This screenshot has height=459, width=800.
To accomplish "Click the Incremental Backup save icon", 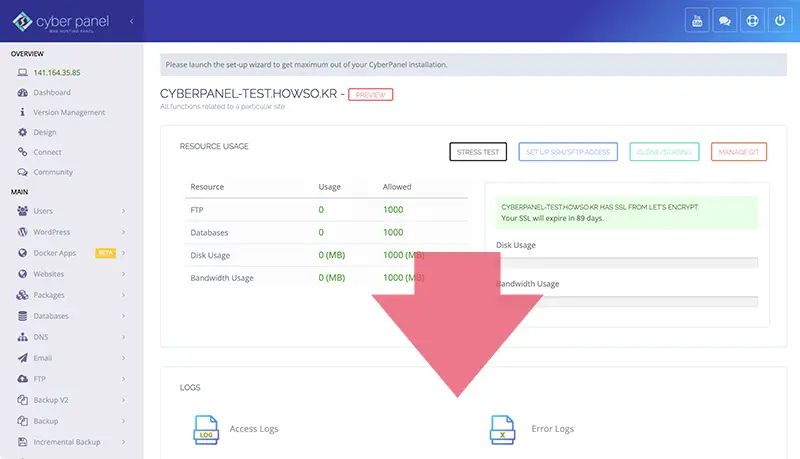I will point(22,442).
